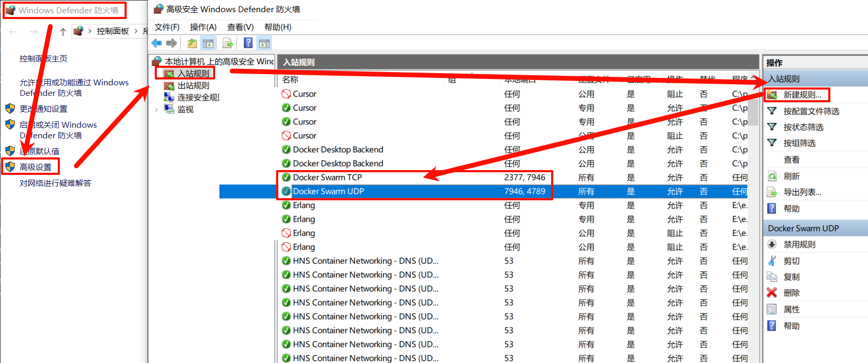Click 启用或关闭 Windows Defender 防火墙 link
This screenshot has width=868, height=363.
[x=58, y=130]
